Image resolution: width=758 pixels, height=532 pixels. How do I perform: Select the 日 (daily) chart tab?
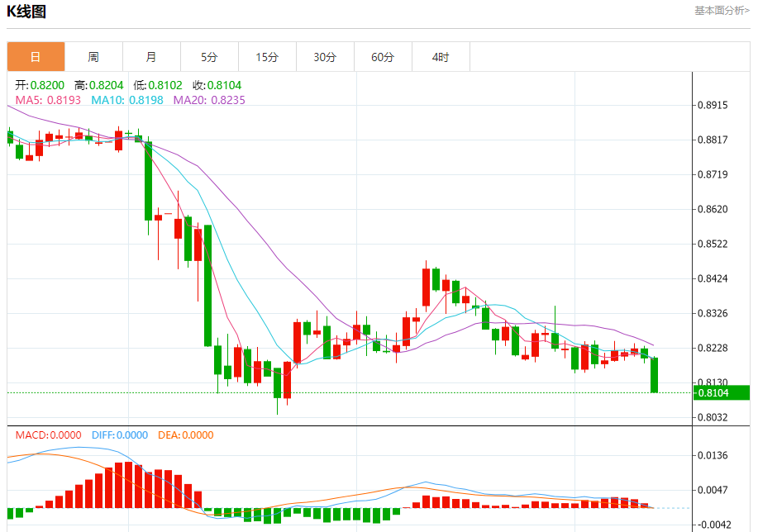coord(36,57)
